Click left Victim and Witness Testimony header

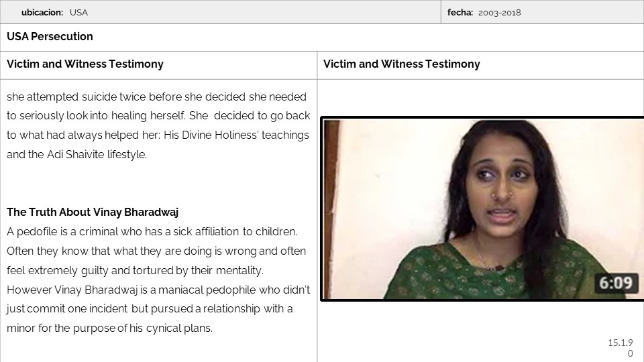coord(85,64)
